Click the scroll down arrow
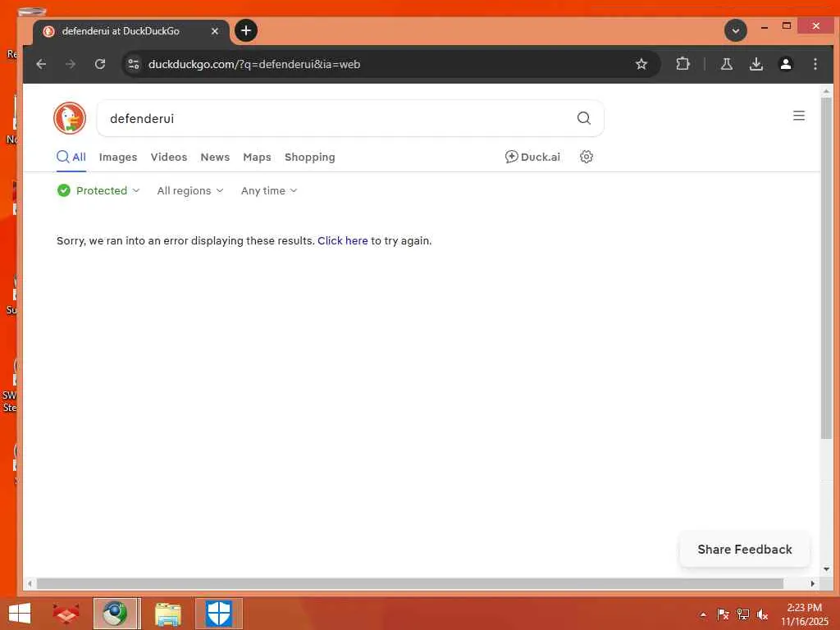Image resolution: width=840 pixels, height=630 pixels. coord(826,569)
